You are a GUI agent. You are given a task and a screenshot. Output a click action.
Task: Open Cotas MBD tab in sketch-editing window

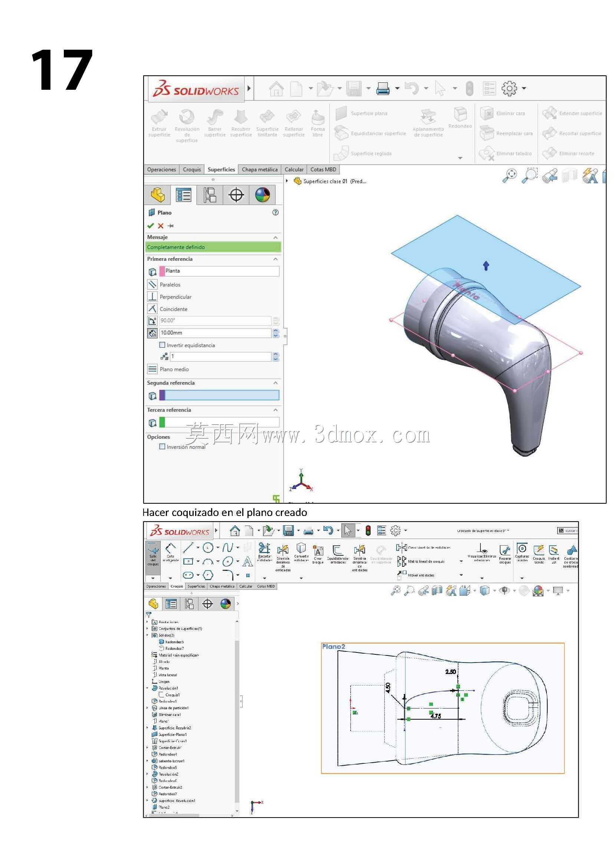266,586
